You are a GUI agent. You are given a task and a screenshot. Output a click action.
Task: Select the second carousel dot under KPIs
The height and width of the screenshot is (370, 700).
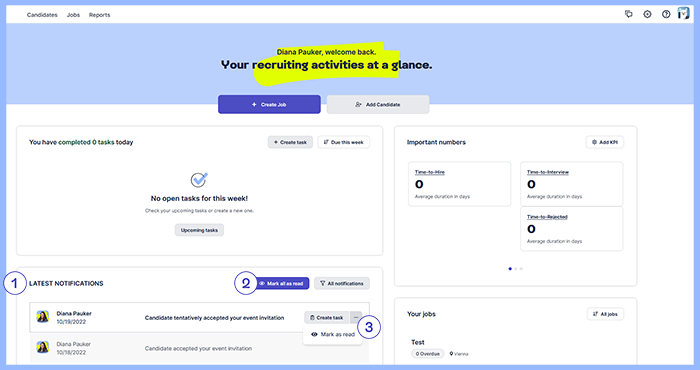(x=516, y=269)
